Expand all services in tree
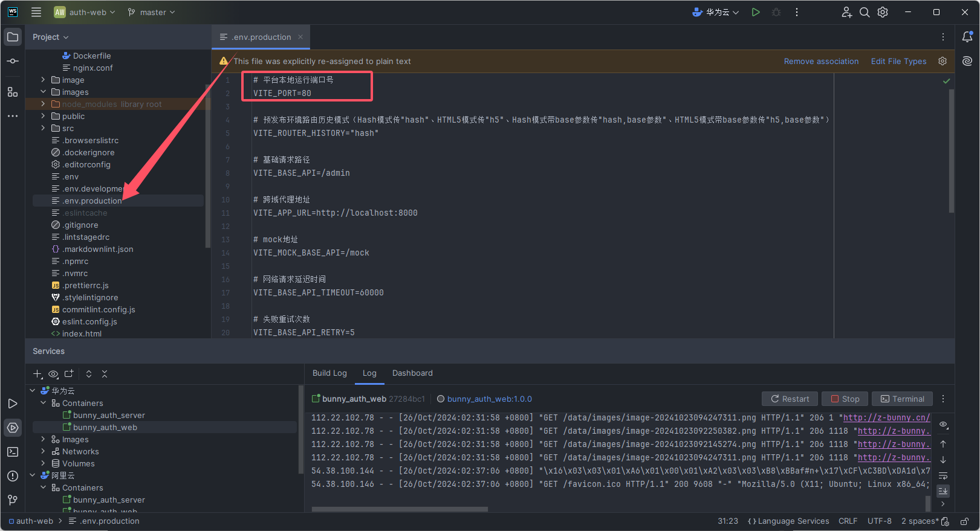This screenshot has width=980, height=531. pyautogui.click(x=89, y=374)
